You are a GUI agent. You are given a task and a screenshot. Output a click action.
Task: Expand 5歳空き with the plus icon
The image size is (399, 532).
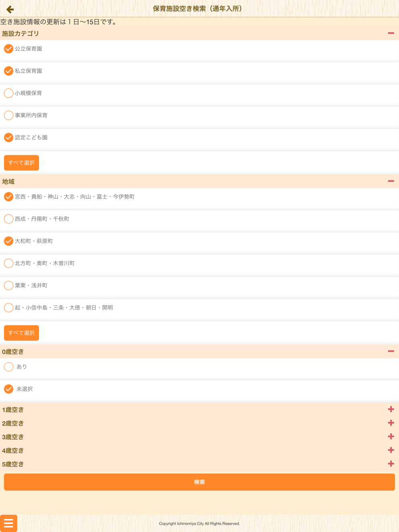pyautogui.click(x=391, y=464)
